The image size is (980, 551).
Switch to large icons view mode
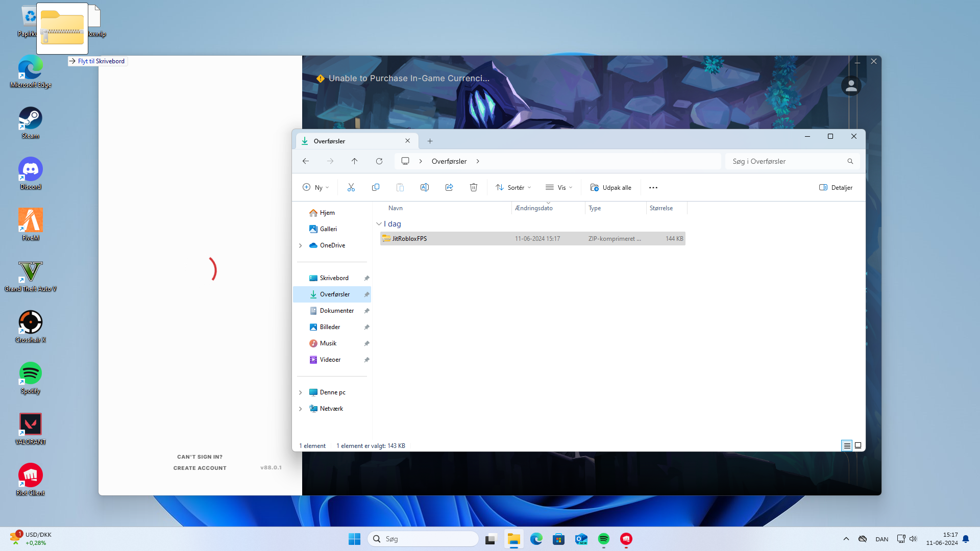pos(858,446)
